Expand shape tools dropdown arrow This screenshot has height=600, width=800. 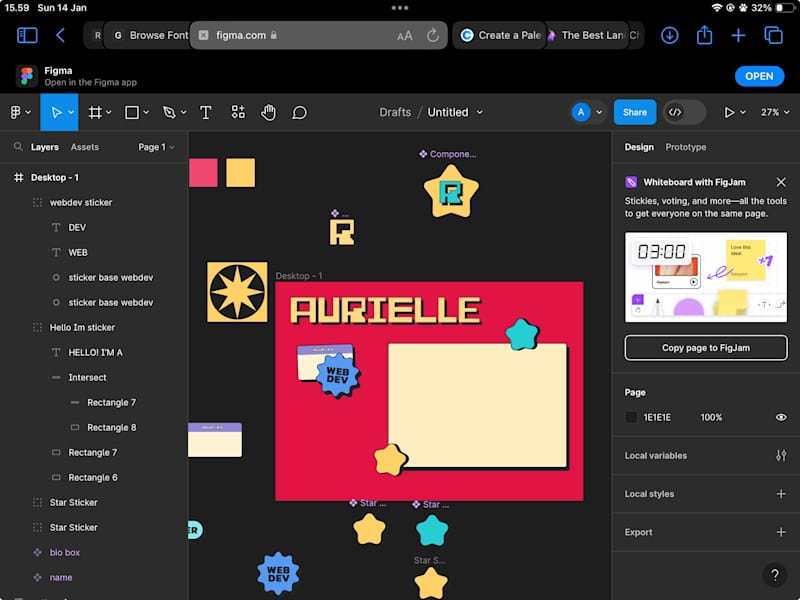tap(146, 112)
